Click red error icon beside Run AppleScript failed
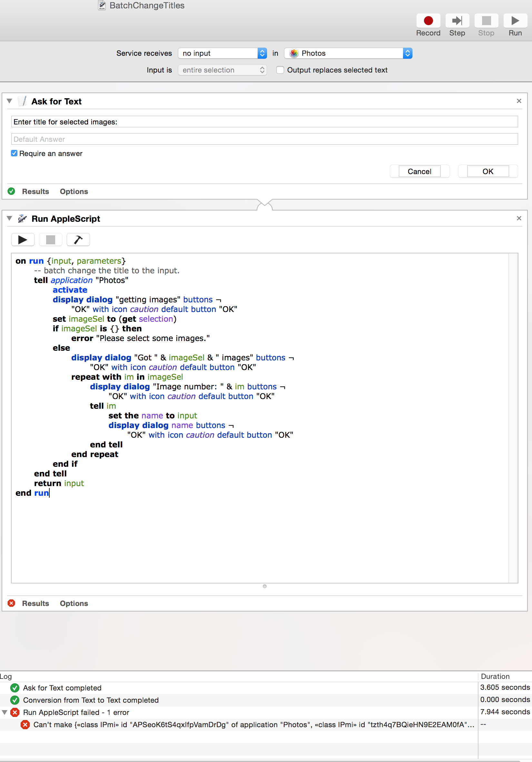Image resolution: width=532 pixels, height=762 pixels. [x=15, y=712]
